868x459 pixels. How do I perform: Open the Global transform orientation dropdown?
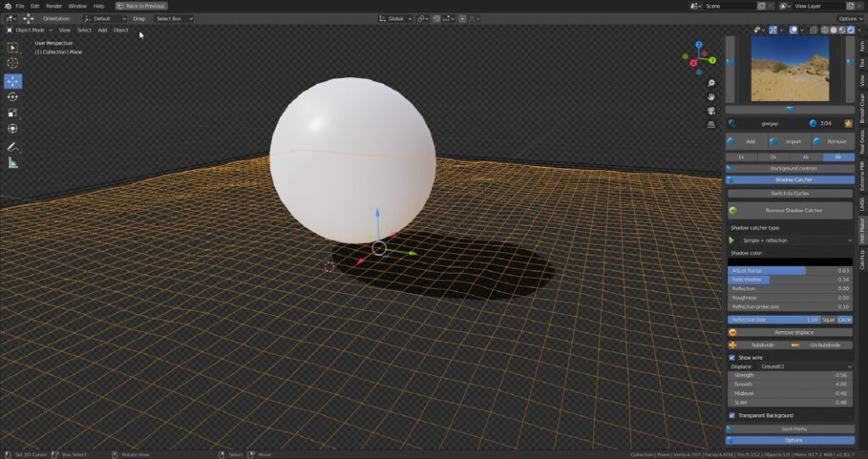click(x=396, y=19)
